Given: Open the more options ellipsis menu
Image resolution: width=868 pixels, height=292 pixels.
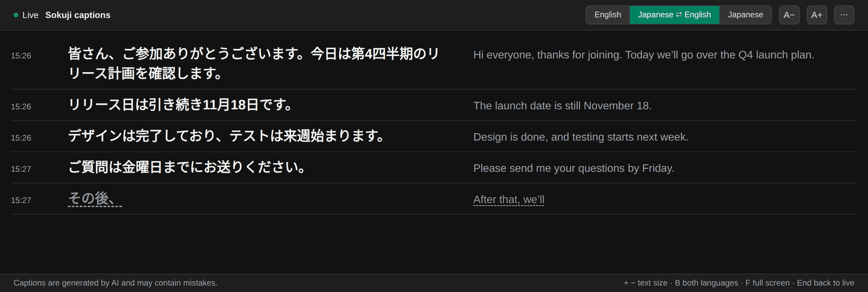Looking at the screenshot, I should pyautogui.click(x=844, y=15).
